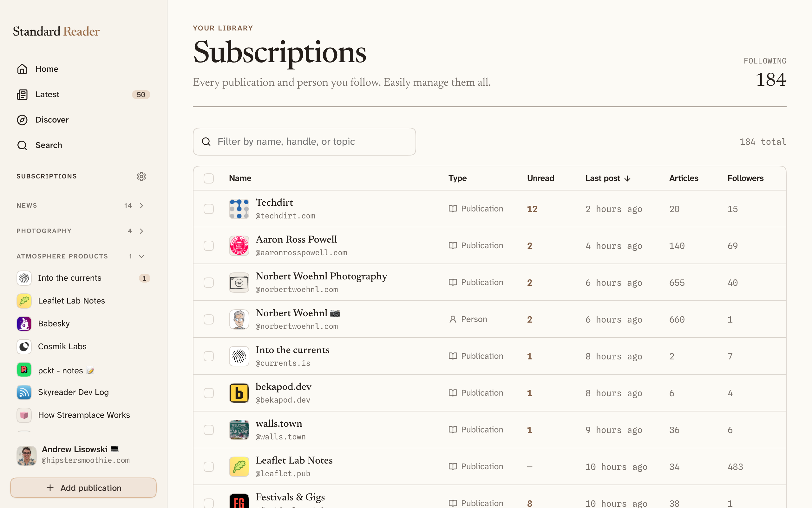Image resolution: width=812 pixels, height=508 pixels.
Task: Click the Home house icon
Action: tap(22, 69)
